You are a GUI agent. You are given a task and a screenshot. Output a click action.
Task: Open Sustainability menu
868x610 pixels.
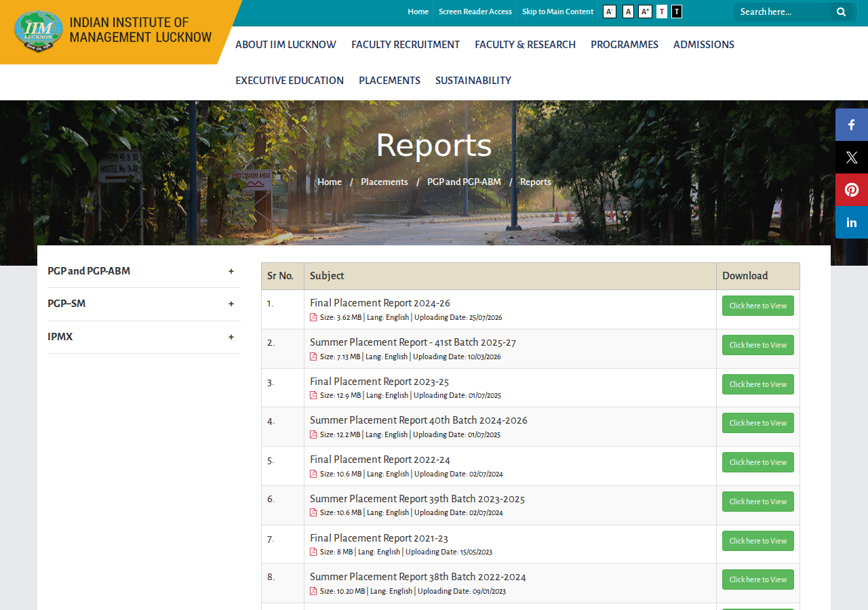coord(473,81)
